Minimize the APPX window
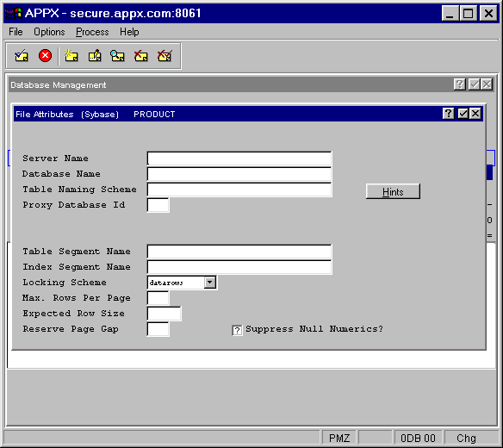Screen dimensions: 503x448 coord(450,14)
